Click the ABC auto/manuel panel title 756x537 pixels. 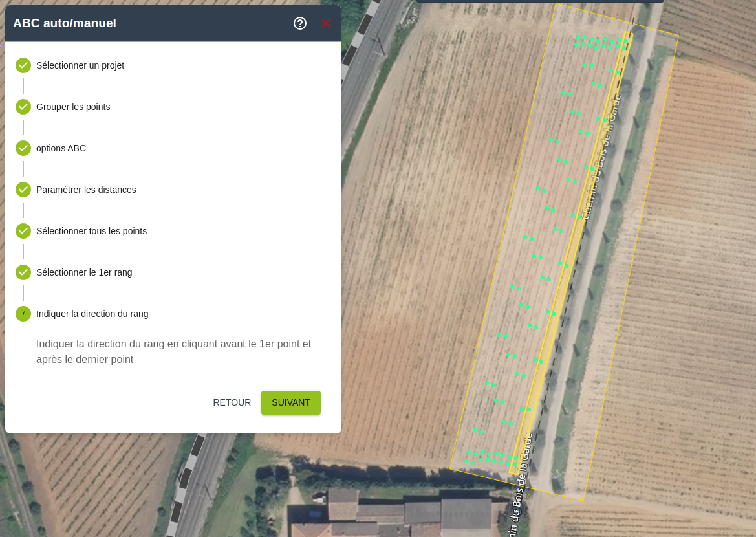click(65, 23)
